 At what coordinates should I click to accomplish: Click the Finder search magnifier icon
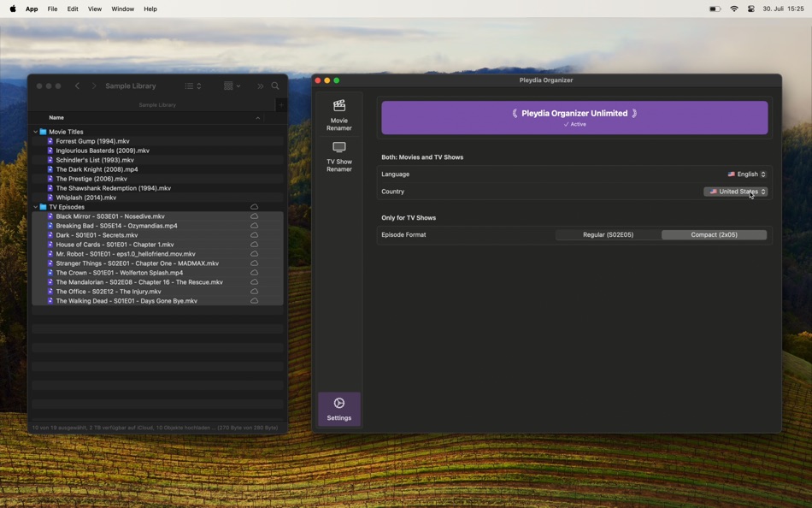click(x=275, y=86)
